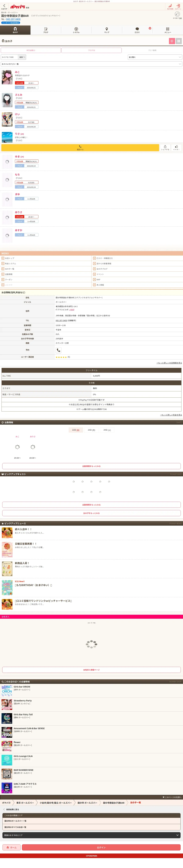Jump to top via このページの先頭へ
The width and height of the screenshot is (183, 868).
(172, 797)
